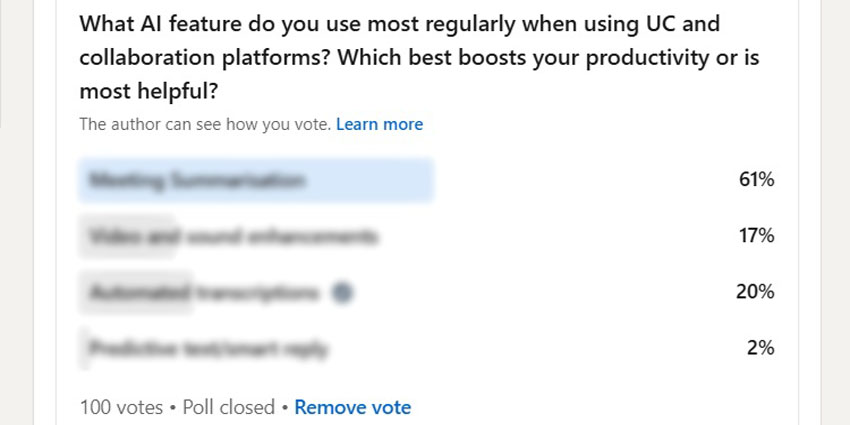Viewport: 850px width, 425px height.
Task: Click the 100 votes count
Action: click(121, 407)
